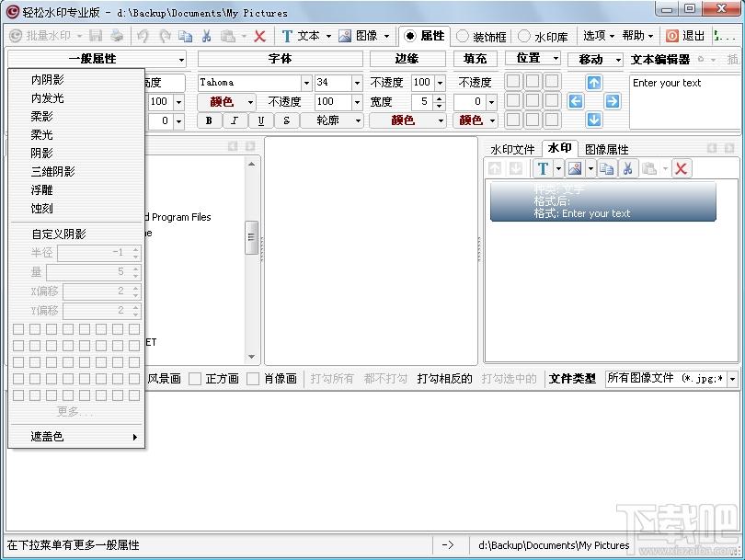Click top-right position grid box
Screen dimensions: 745x560
[552, 81]
